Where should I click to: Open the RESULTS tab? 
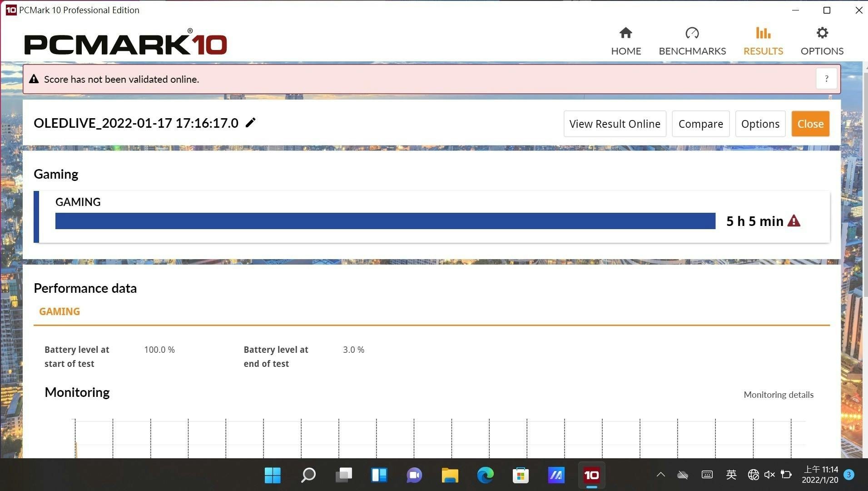(x=763, y=41)
